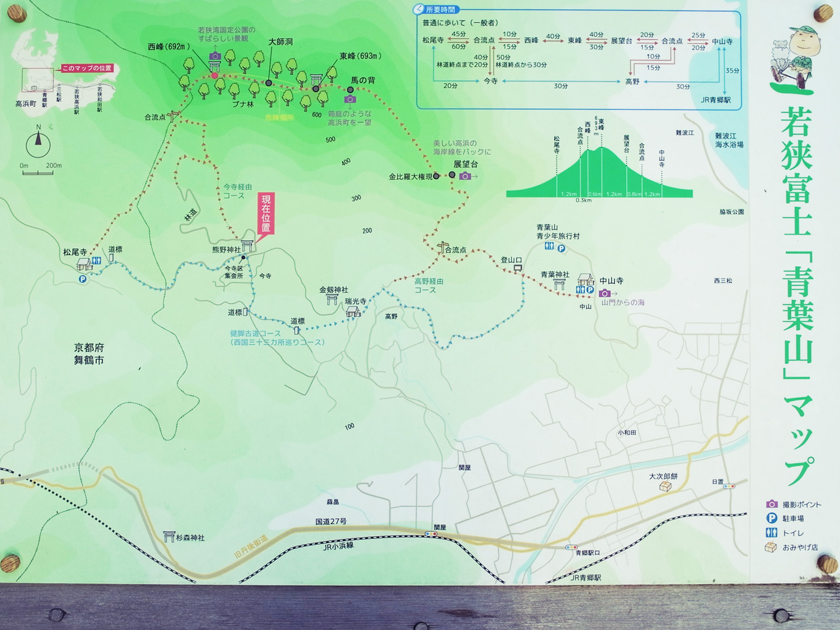Click the red このマップの位置 label
840x630 pixels.
[x=86, y=68]
